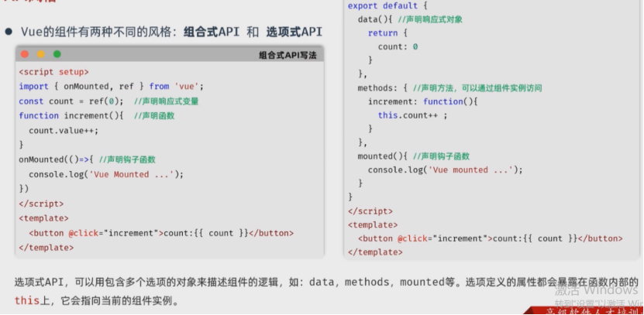Click the //声明响应式变量 comment
This screenshot has width=644, height=315.
click(x=167, y=101)
